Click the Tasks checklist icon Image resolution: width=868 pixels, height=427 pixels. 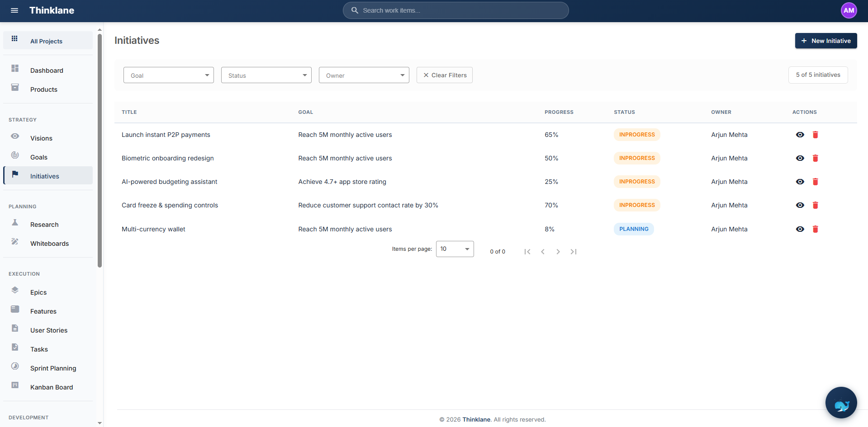tap(15, 347)
